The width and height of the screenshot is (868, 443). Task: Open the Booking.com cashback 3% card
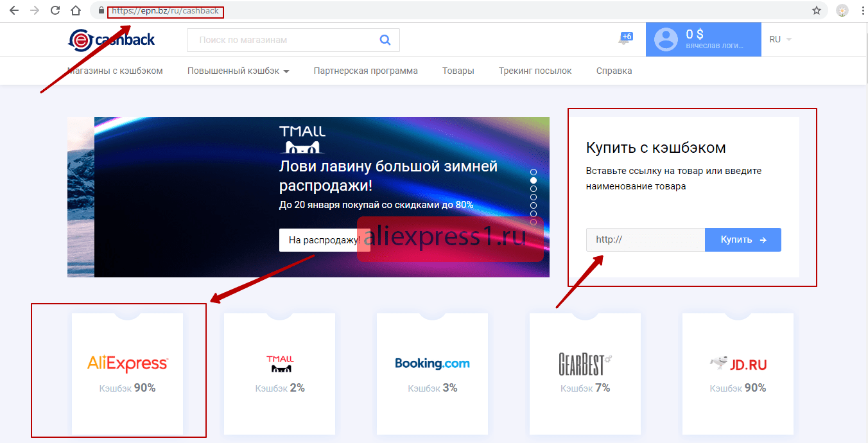pos(432,374)
